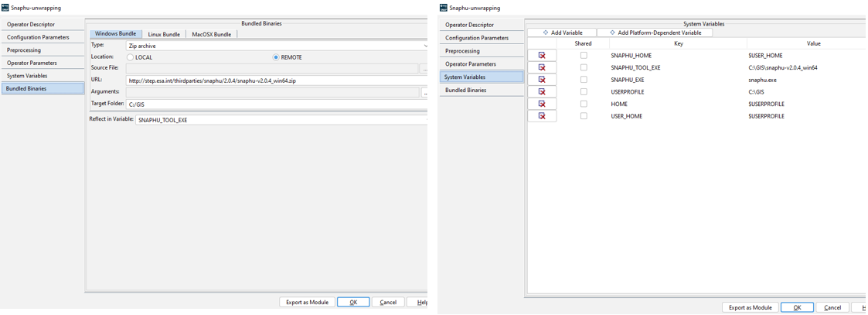
Task: Open Operator Parameters in left window
Action: 43,63
